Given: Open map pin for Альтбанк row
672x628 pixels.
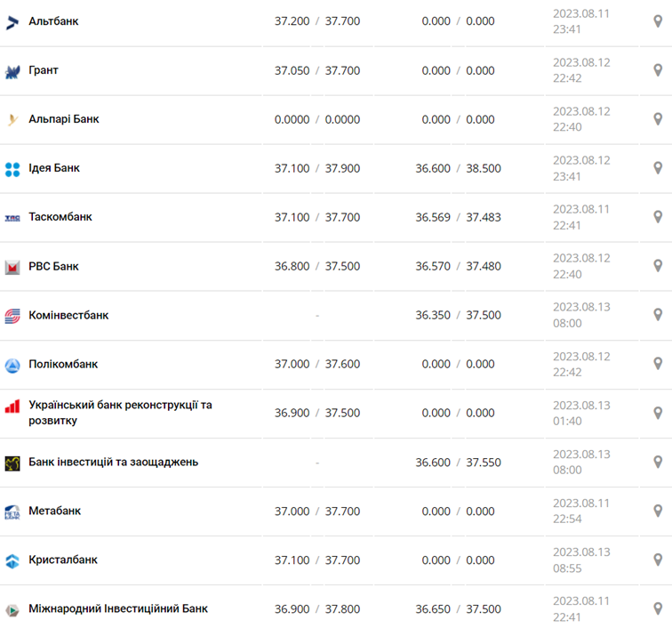Looking at the screenshot, I should pos(658,21).
